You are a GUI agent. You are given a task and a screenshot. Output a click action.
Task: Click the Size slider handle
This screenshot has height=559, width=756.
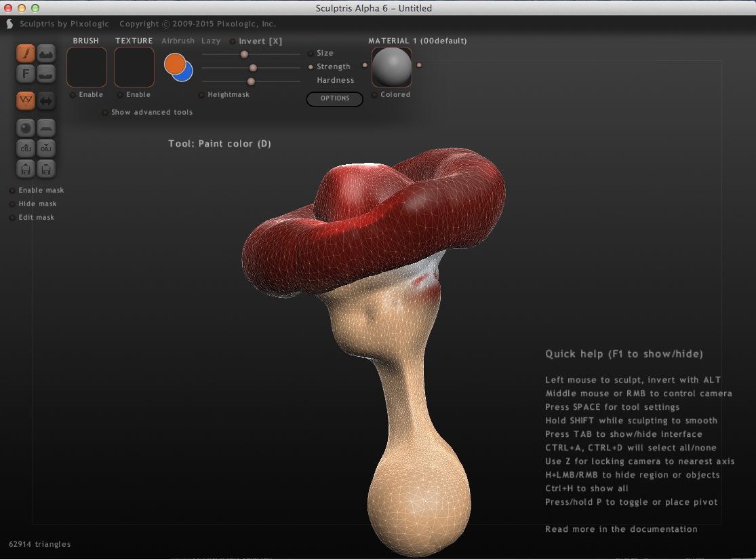click(x=245, y=54)
